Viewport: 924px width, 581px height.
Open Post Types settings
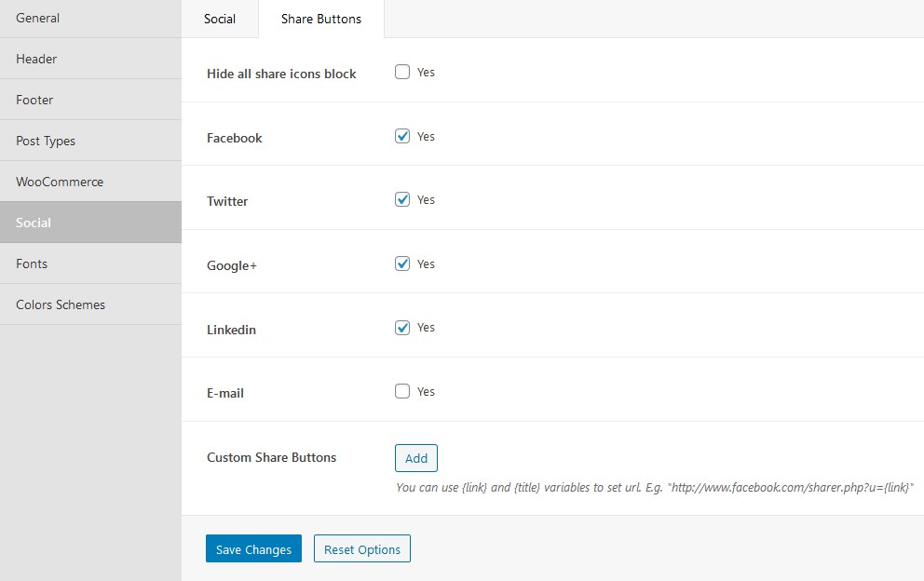point(90,141)
